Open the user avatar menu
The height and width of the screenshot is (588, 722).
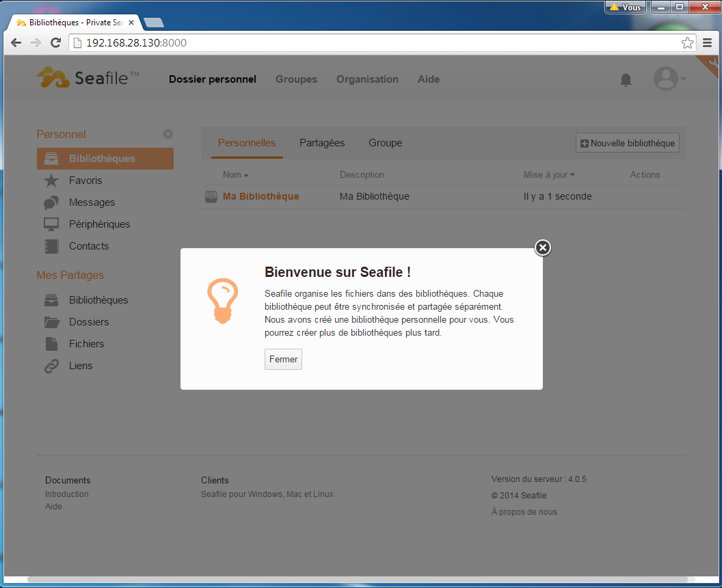click(x=669, y=79)
